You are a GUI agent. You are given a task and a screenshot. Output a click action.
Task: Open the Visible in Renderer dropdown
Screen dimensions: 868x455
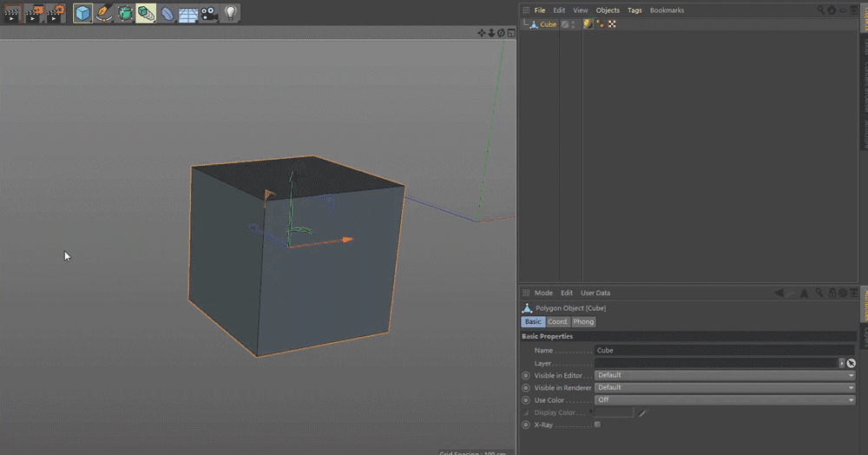[x=725, y=387]
